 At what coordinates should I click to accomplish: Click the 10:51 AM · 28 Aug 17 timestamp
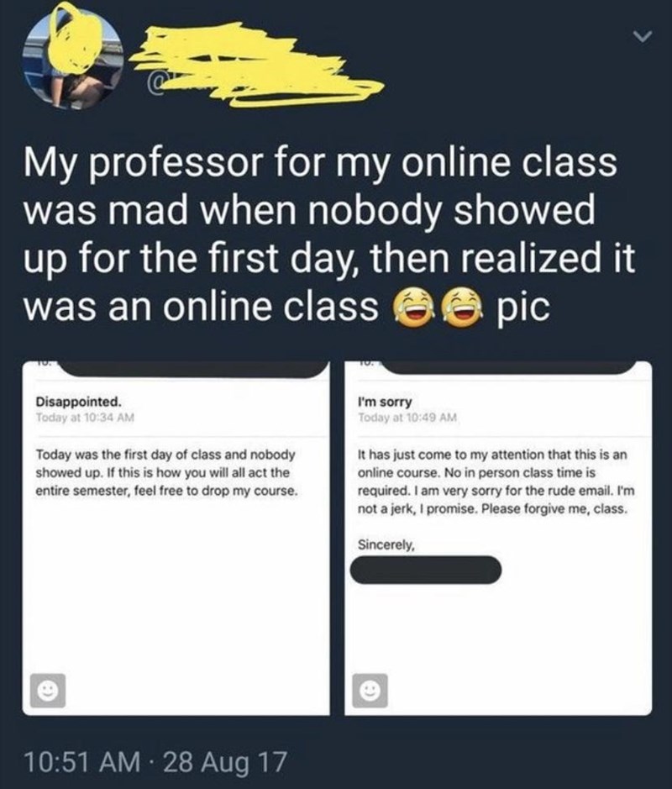pyautogui.click(x=155, y=760)
